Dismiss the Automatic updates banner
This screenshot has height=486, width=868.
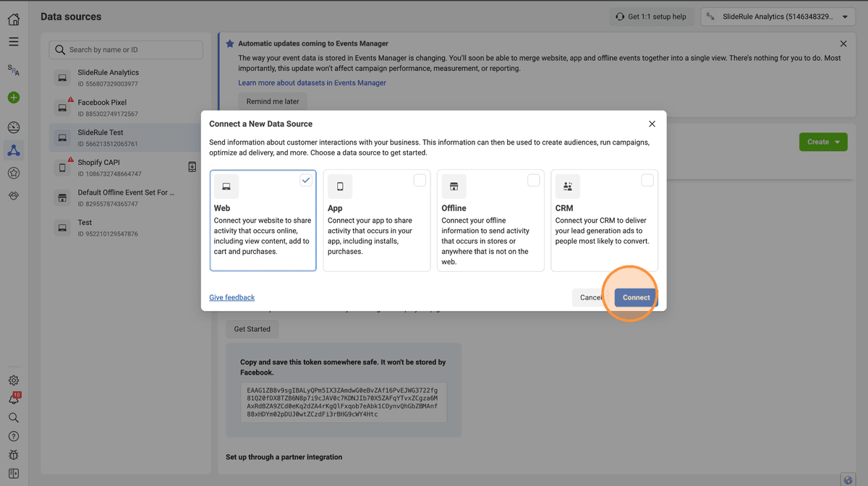pos(843,44)
